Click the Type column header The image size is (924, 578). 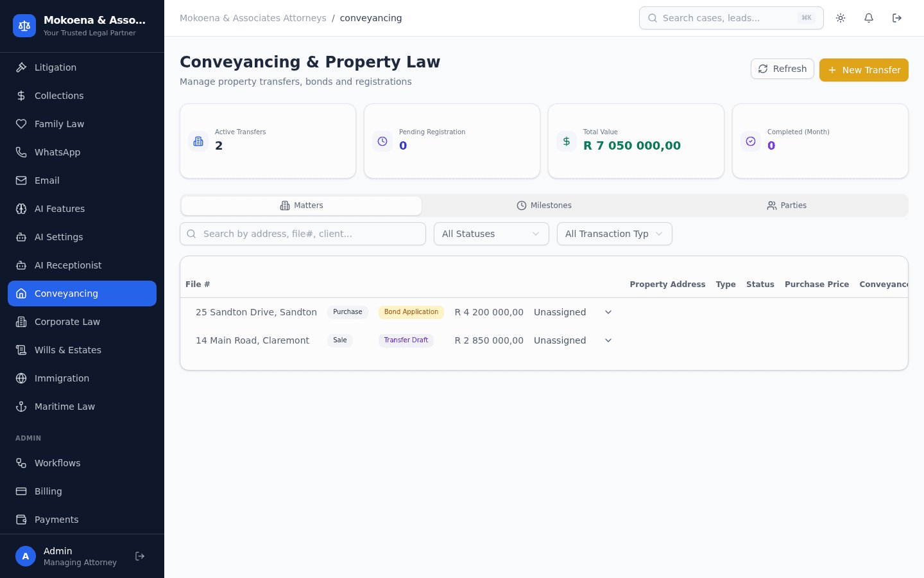pyautogui.click(x=726, y=285)
